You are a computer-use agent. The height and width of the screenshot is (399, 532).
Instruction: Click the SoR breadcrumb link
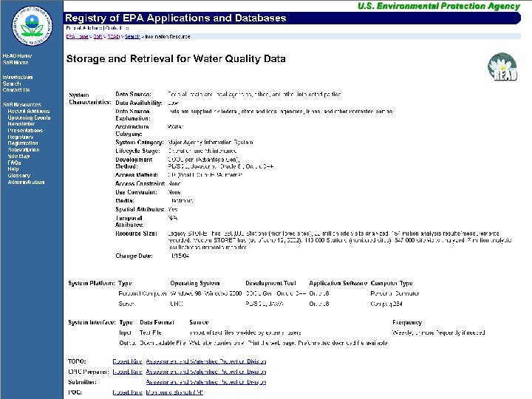(98, 37)
